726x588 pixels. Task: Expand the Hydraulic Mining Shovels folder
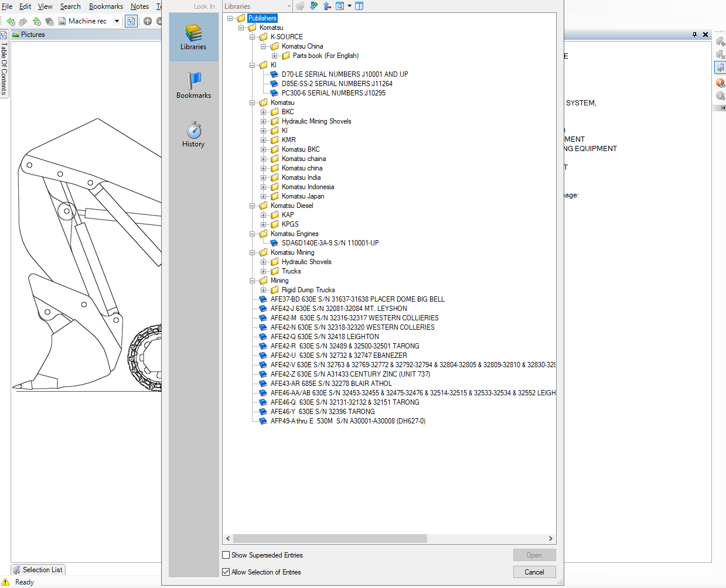[264, 121]
